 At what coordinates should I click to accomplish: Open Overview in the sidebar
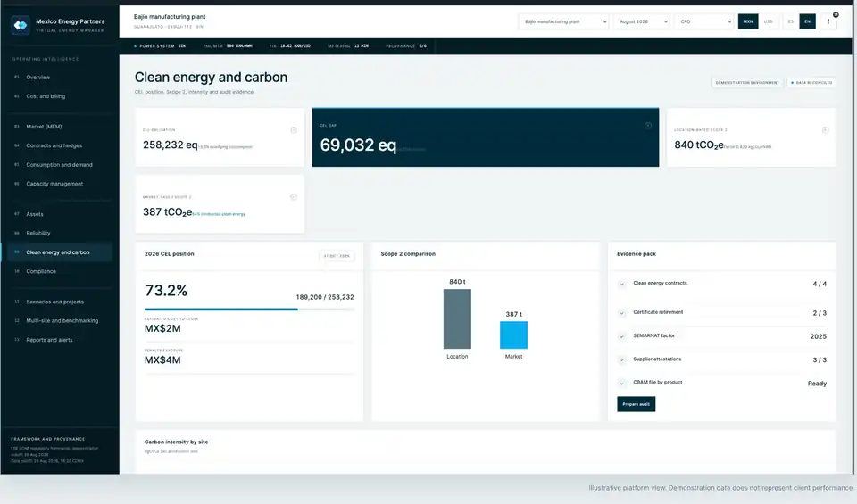pos(60,78)
